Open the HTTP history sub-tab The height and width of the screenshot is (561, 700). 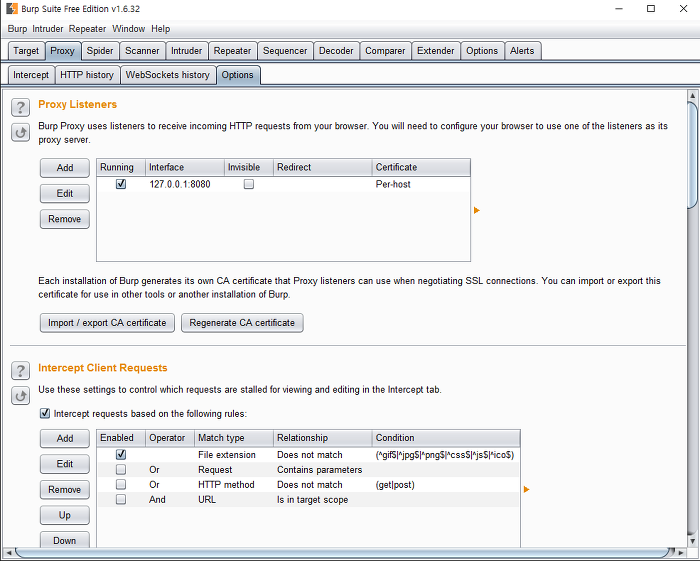pos(87,75)
